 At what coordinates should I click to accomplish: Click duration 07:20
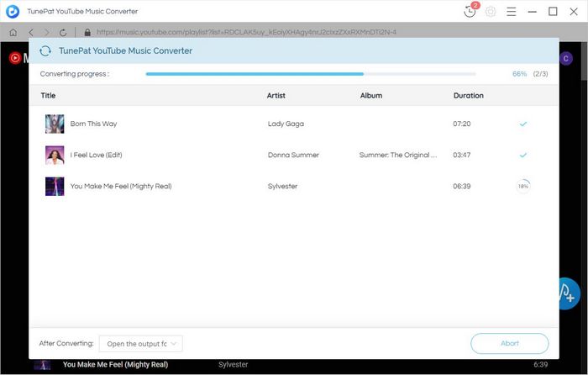(462, 124)
